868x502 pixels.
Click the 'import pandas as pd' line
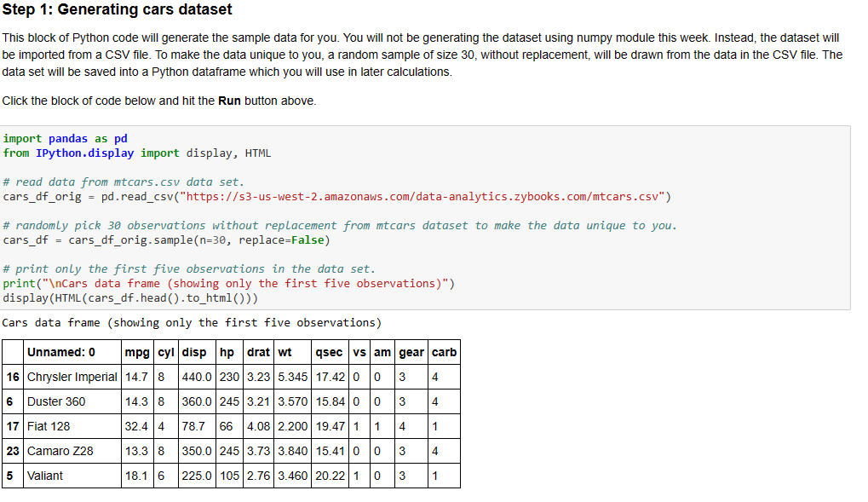click(x=66, y=139)
